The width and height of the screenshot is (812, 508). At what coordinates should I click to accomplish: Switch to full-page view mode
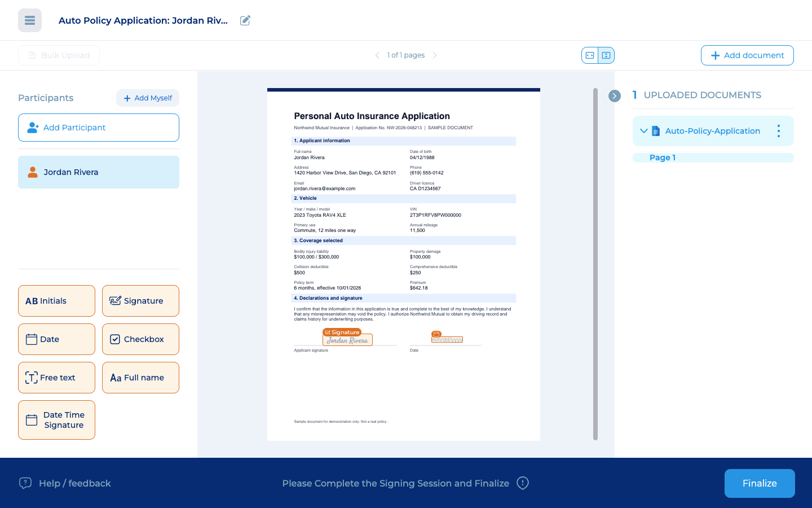coord(606,55)
